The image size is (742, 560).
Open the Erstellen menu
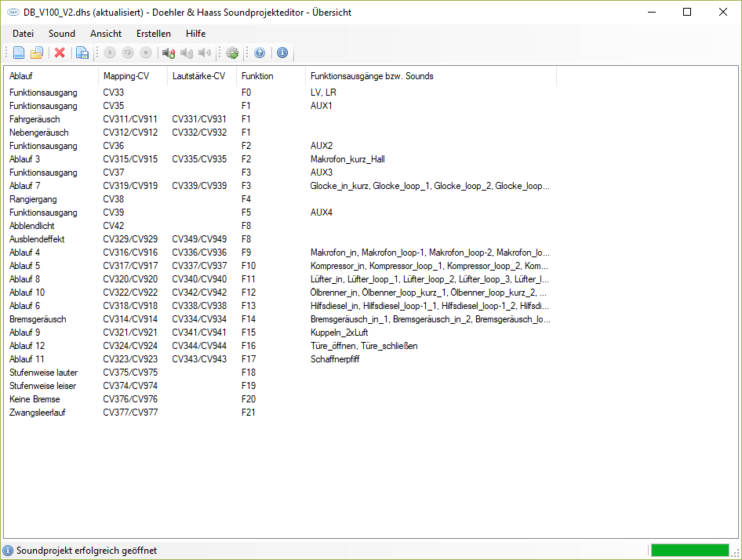pos(154,34)
